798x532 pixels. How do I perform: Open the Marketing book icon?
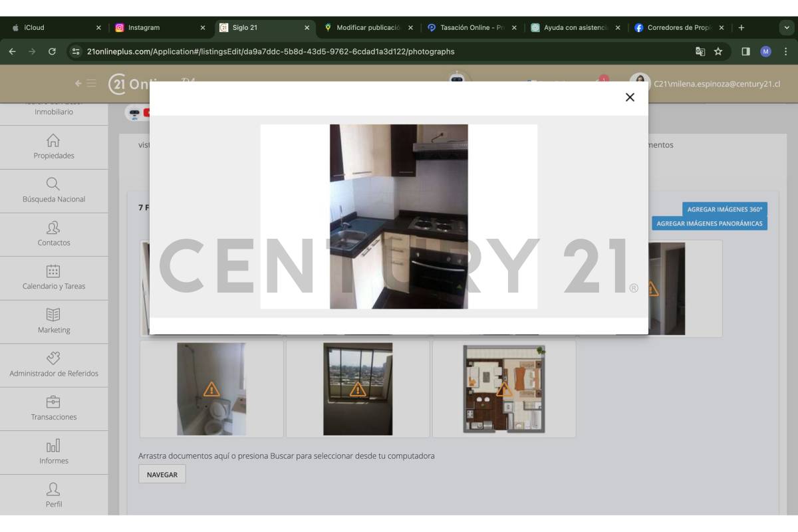53,315
